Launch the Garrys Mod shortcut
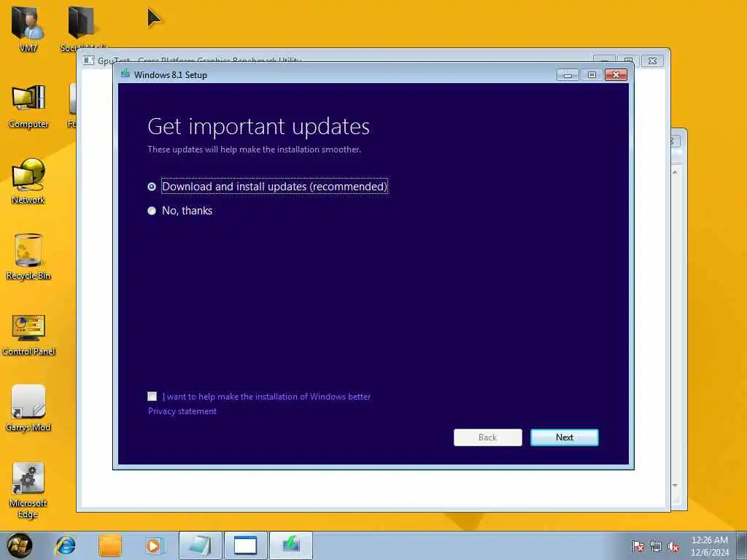 coord(28,408)
